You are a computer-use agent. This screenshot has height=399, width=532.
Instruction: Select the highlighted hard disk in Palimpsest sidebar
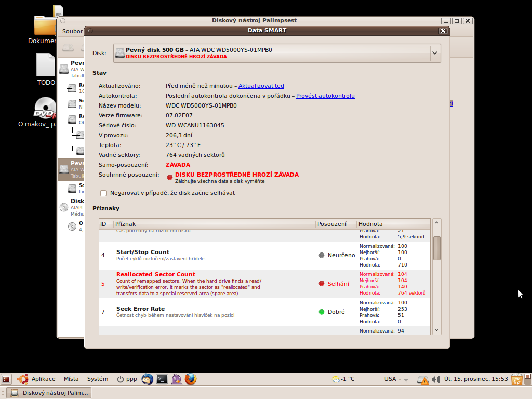(71, 169)
